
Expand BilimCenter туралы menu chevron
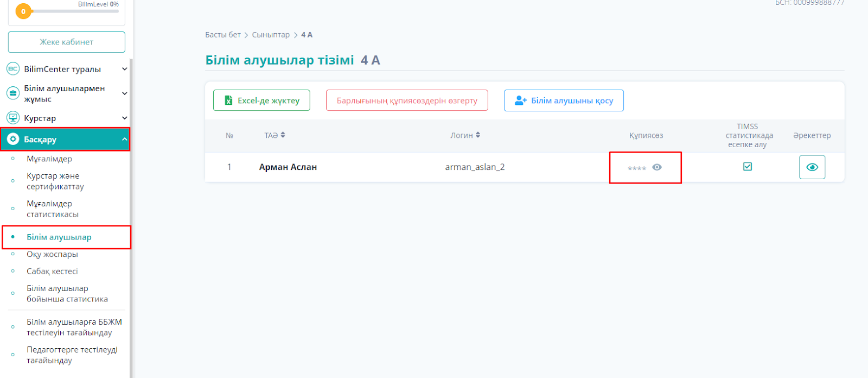click(124, 69)
